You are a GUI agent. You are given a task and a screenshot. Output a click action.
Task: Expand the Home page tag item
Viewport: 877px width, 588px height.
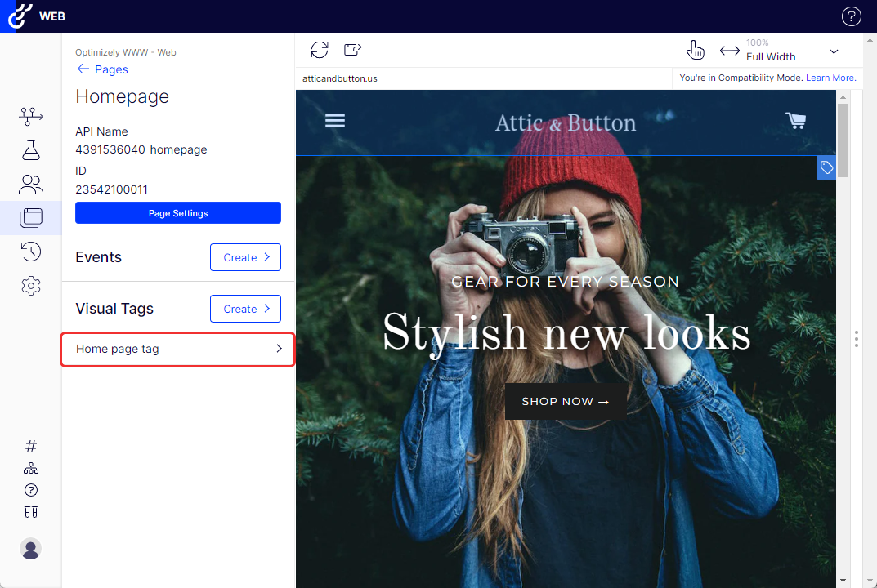tap(178, 349)
